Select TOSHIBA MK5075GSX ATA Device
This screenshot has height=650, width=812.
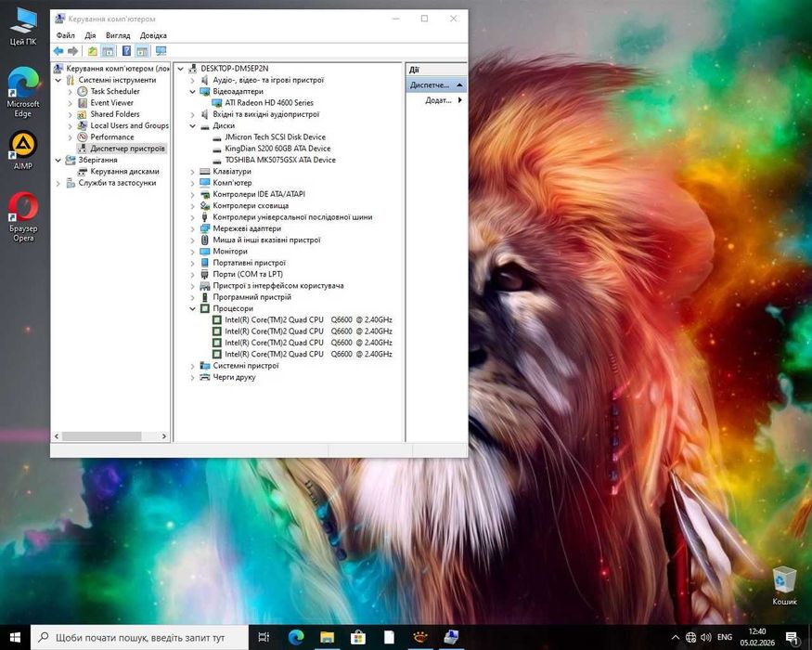(x=280, y=160)
